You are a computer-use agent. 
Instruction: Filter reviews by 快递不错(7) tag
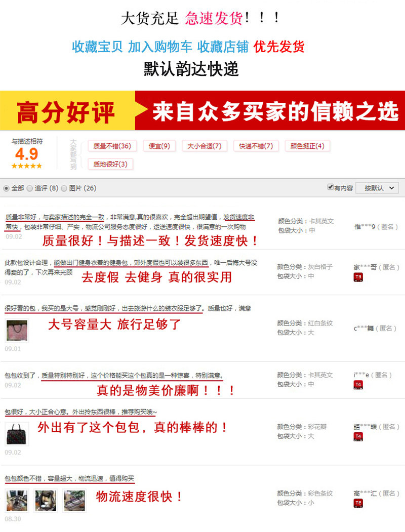tap(256, 146)
